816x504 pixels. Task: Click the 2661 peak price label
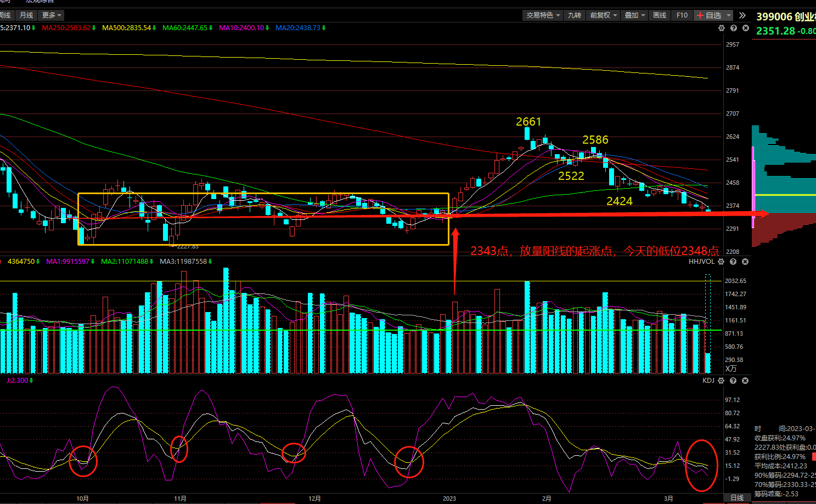coord(528,122)
